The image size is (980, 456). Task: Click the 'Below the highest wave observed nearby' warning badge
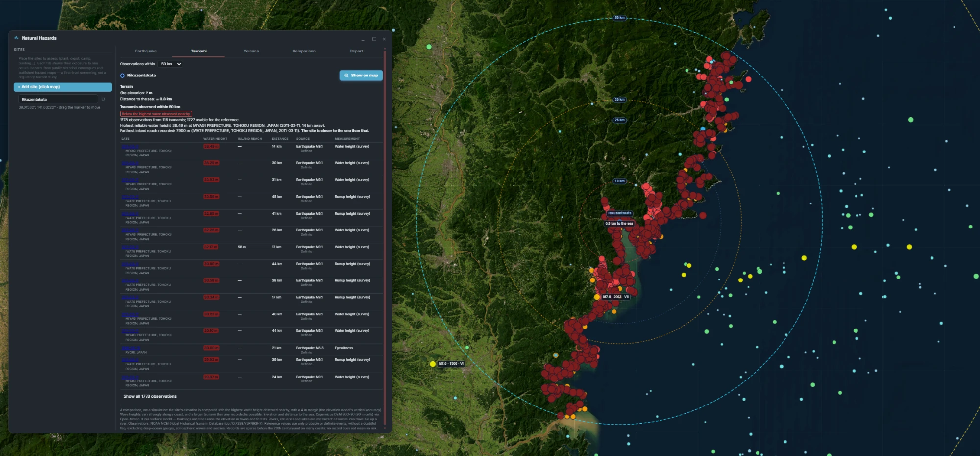coord(156,114)
